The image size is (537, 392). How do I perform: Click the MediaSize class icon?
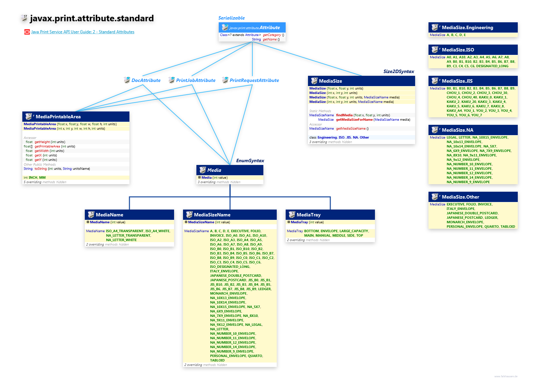click(x=314, y=81)
